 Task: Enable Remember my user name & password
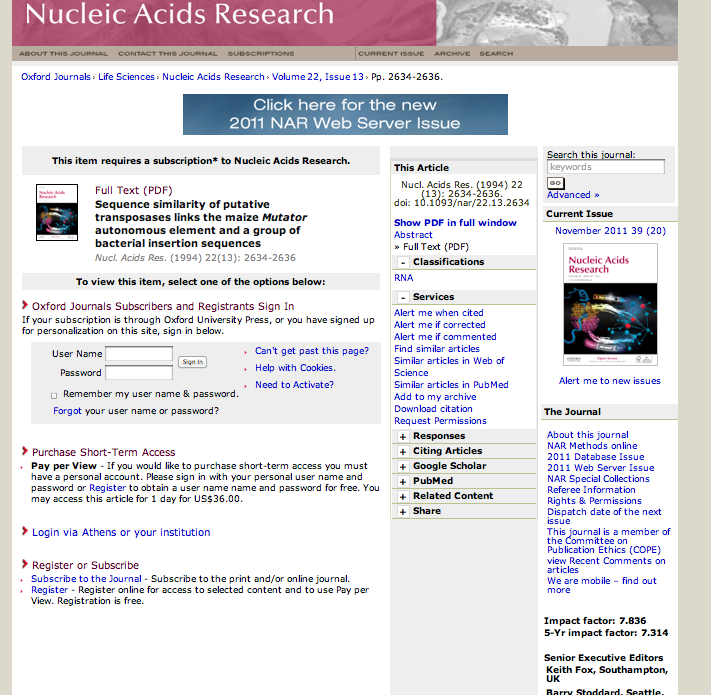click(54, 395)
